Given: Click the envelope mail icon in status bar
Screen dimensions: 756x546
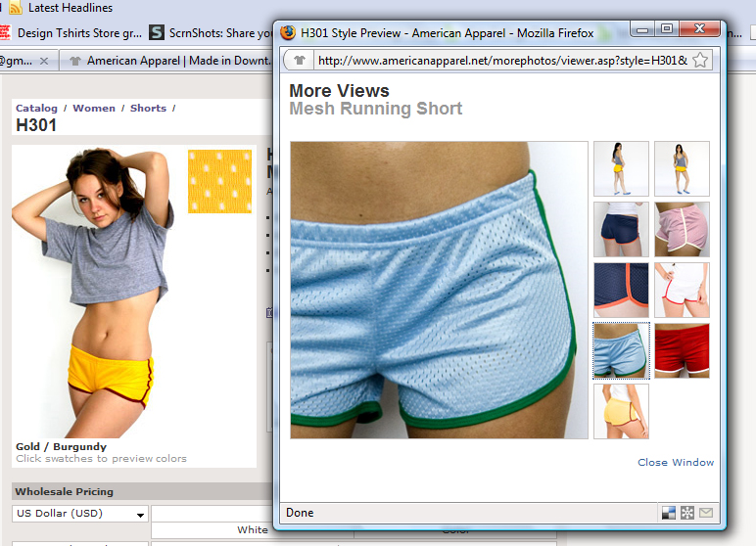Looking at the screenshot, I should click(706, 513).
